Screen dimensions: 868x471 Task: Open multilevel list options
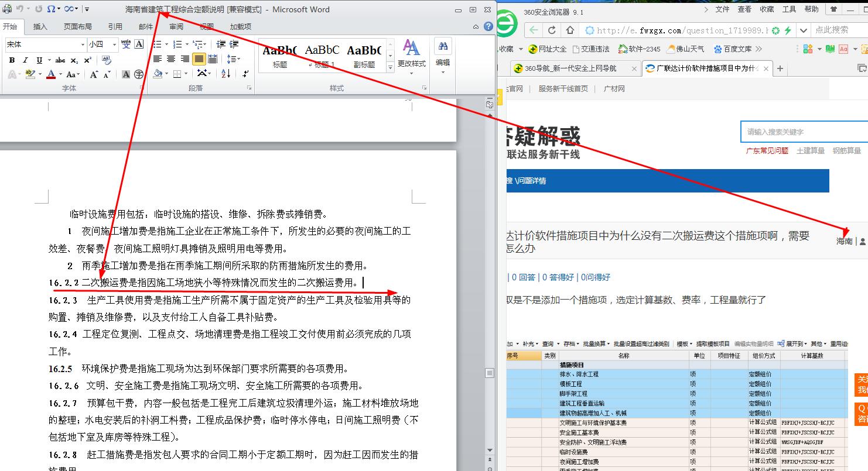click(199, 44)
